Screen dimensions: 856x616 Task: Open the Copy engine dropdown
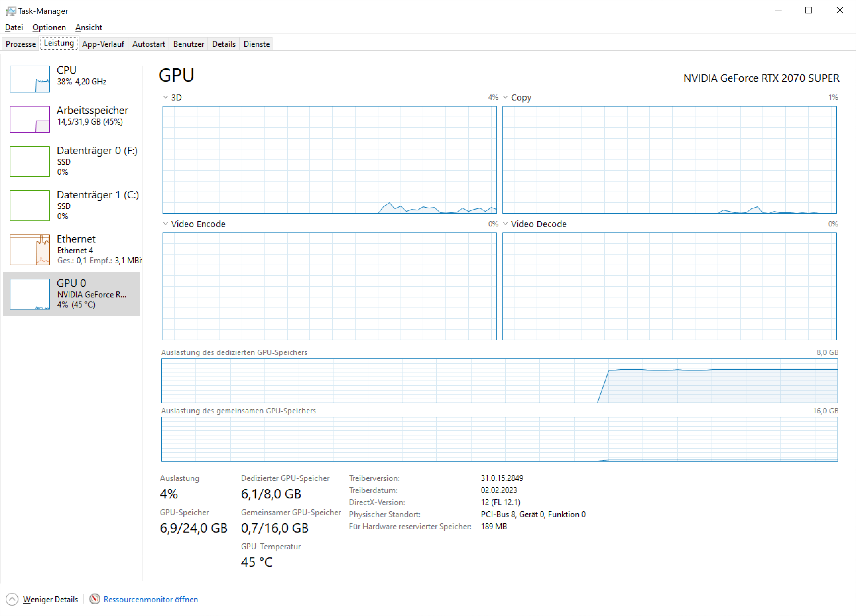point(505,97)
